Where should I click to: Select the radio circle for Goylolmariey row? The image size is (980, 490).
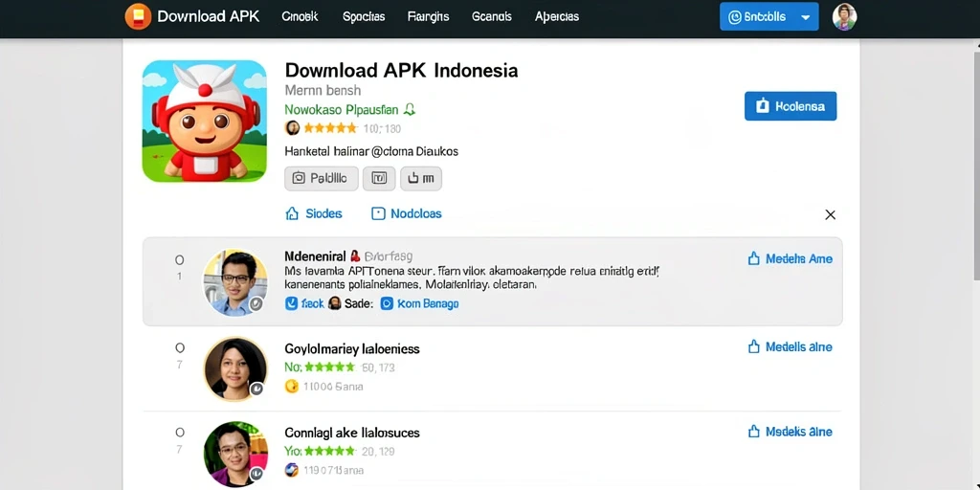tap(179, 347)
